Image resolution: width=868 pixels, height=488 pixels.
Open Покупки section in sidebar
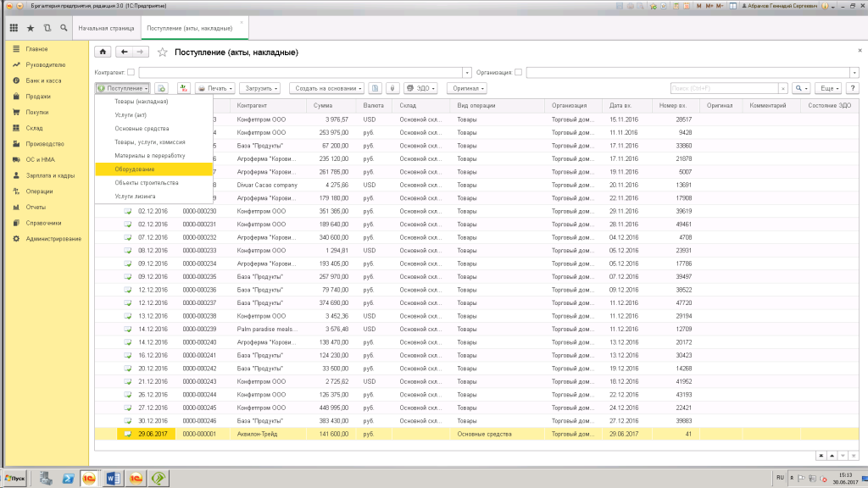36,113
